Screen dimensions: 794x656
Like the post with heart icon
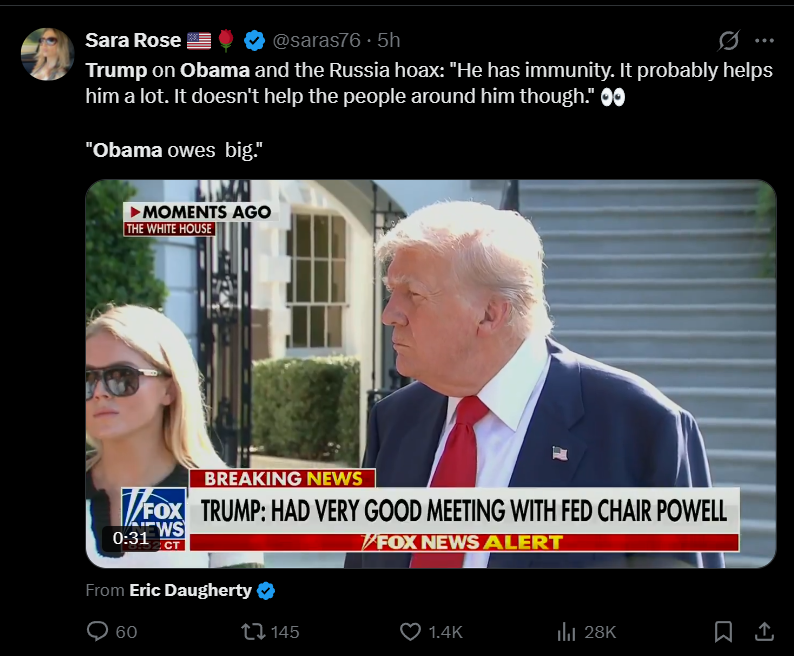[410, 632]
